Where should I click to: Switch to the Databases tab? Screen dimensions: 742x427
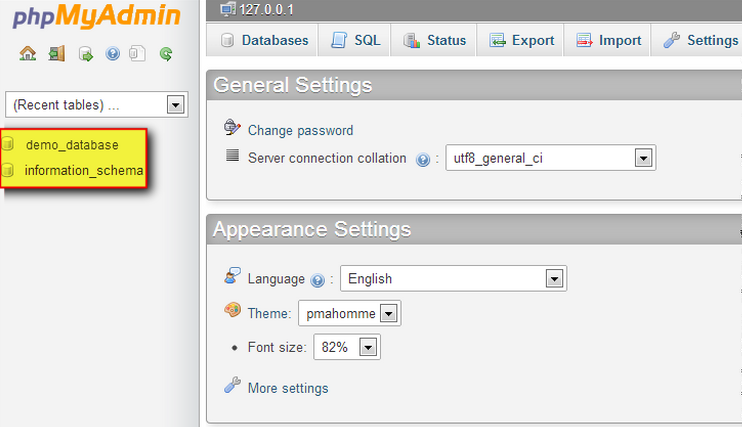(263, 41)
